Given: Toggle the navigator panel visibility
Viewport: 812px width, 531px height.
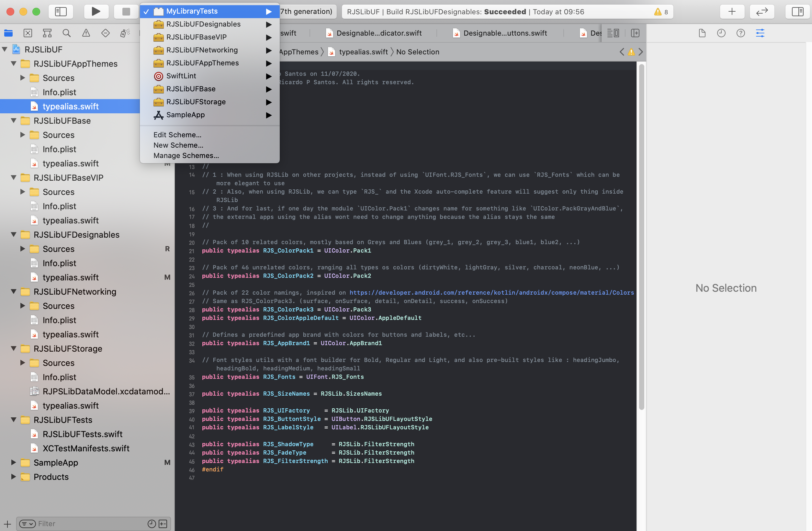Looking at the screenshot, I should pyautogui.click(x=61, y=12).
